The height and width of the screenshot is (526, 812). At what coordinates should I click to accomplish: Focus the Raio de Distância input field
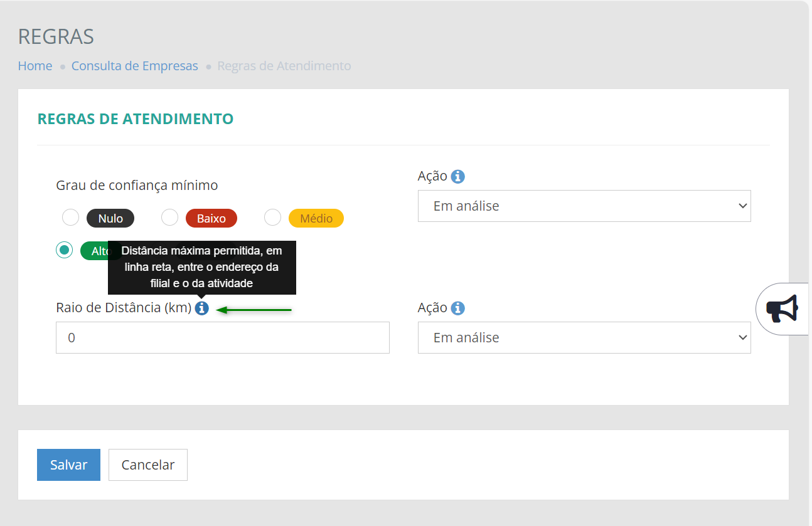pyautogui.click(x=222, y=337)
